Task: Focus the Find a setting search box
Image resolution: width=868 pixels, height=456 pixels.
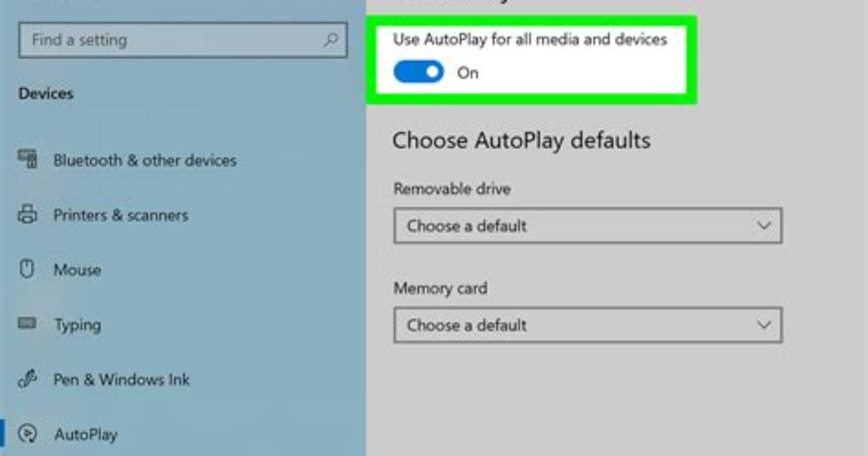Action: (183, 40)
